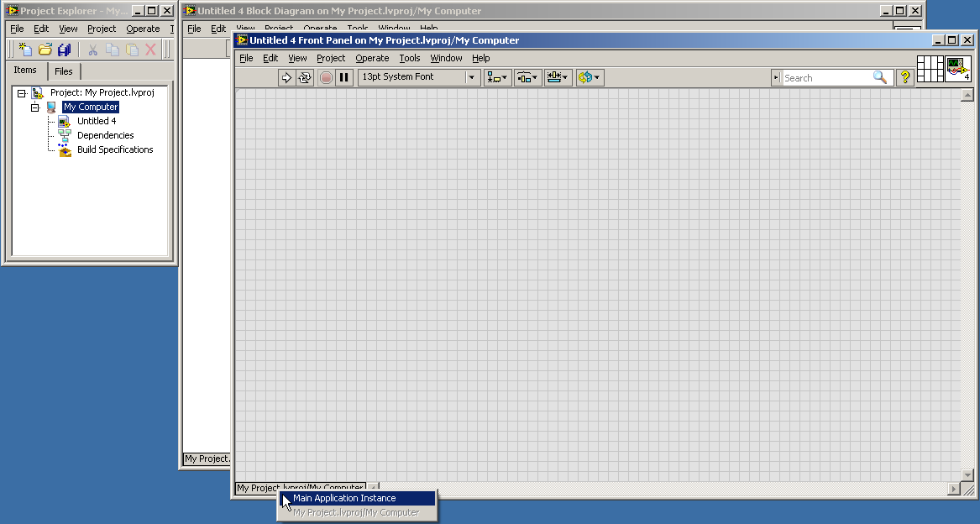Select Main Application Instance from popup menu
The width and height of the screenshot is (980, 524).
tap(344, 498)
